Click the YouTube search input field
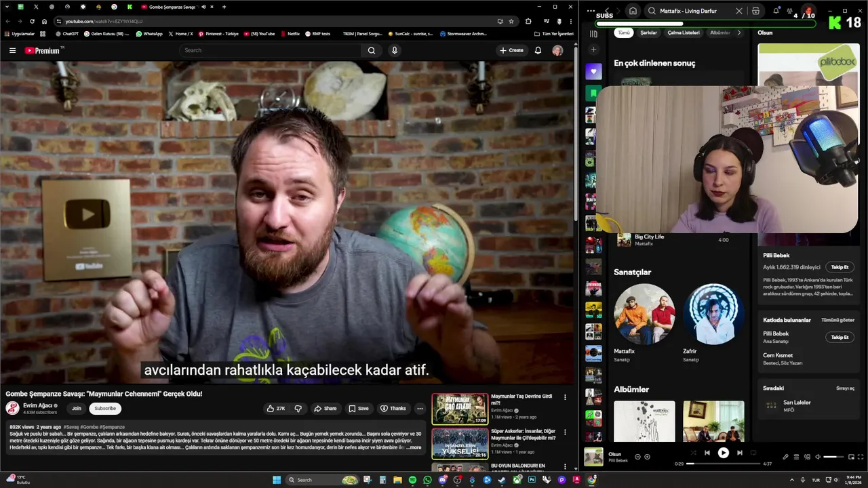 click(x=271, y=50)
